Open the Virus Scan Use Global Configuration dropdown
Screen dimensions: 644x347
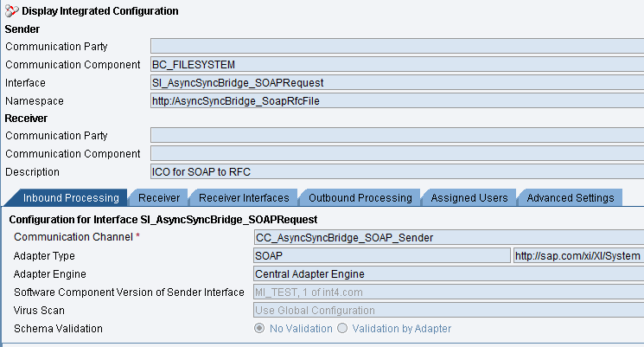pos(448,310)
